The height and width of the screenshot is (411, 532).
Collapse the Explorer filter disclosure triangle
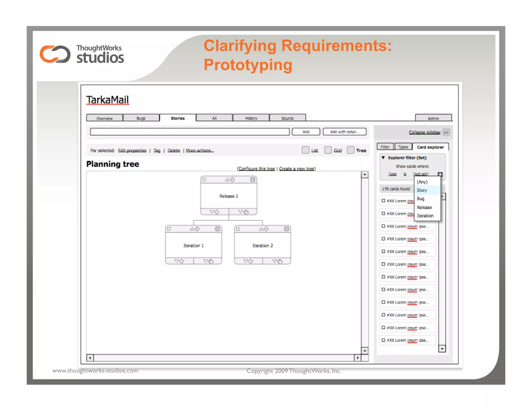[x=383, y=158]
